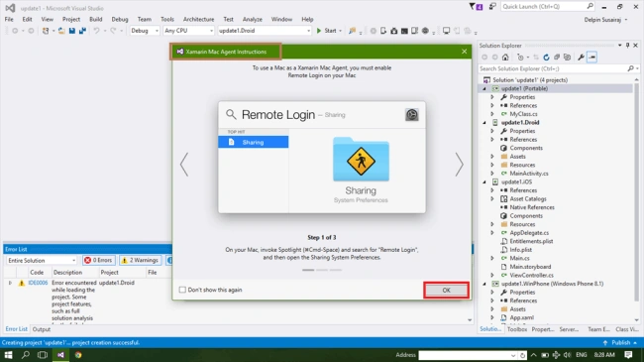644x362 pixels.
Task: Go to next instruction step arrow
Action: tap(459, 165)
